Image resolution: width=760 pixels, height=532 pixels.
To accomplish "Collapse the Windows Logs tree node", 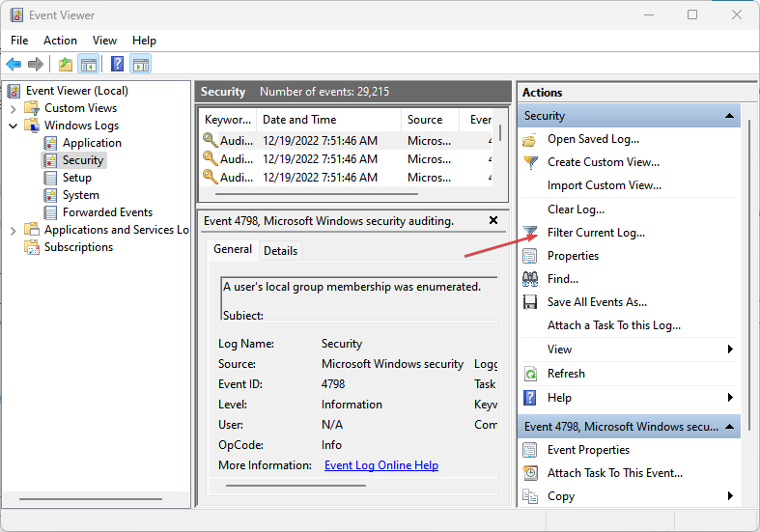I will point(13,126).
